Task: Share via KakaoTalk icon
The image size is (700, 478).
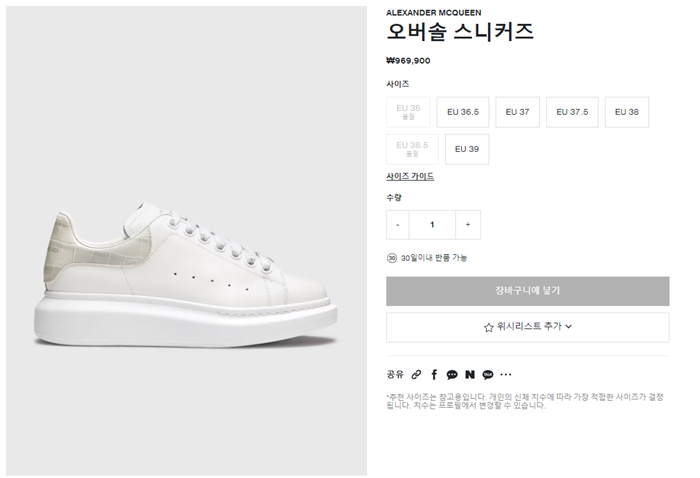Action: 488,375
